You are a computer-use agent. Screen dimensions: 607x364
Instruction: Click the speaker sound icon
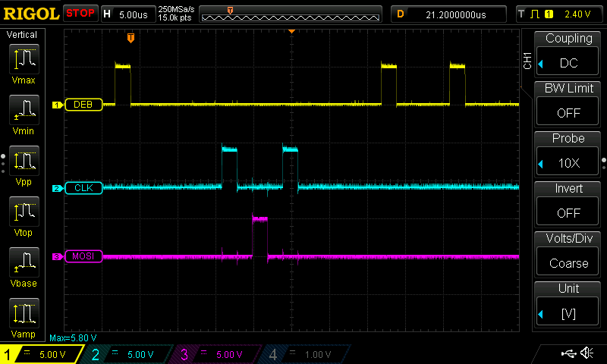click(x=587, y=353)
